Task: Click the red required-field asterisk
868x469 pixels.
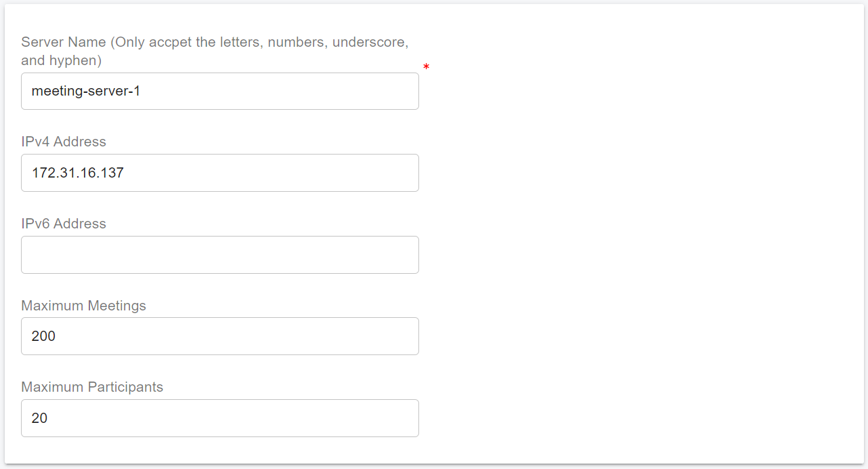Action: click(426, 67)
